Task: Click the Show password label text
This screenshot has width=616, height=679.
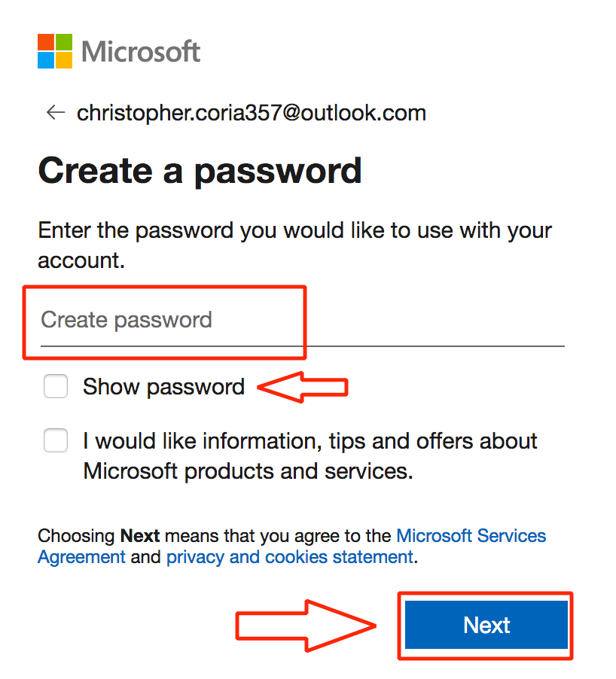Action: 163,387
